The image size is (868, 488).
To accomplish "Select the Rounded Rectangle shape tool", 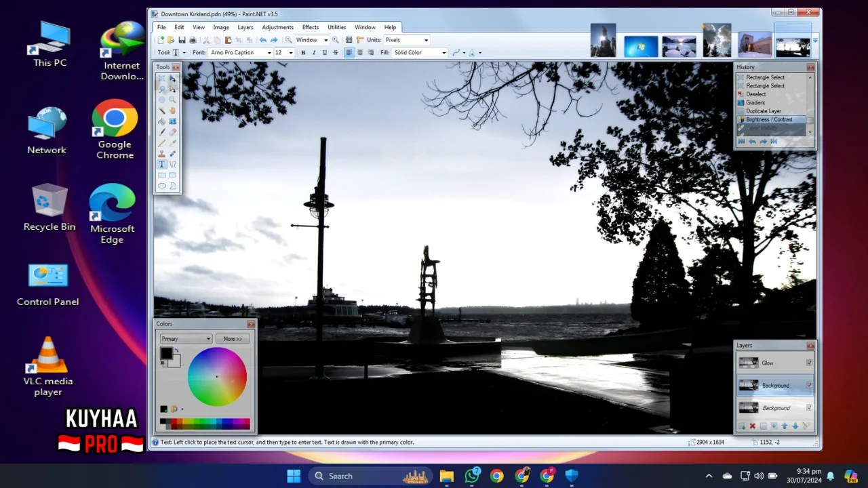I will tap(172, 176).
